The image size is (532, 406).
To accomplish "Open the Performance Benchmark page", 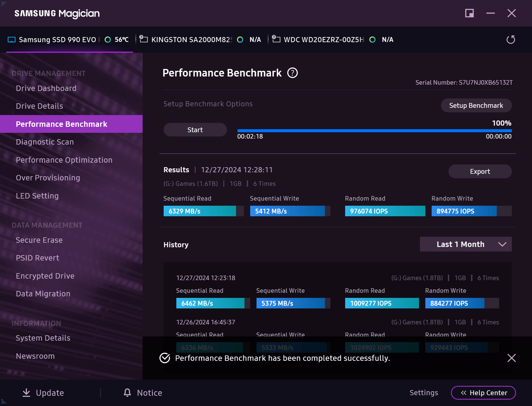I will (x=71, y=124).
